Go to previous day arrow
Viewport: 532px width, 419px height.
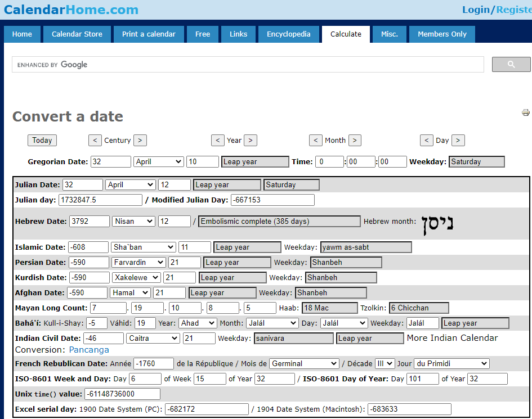pos(427,141)
